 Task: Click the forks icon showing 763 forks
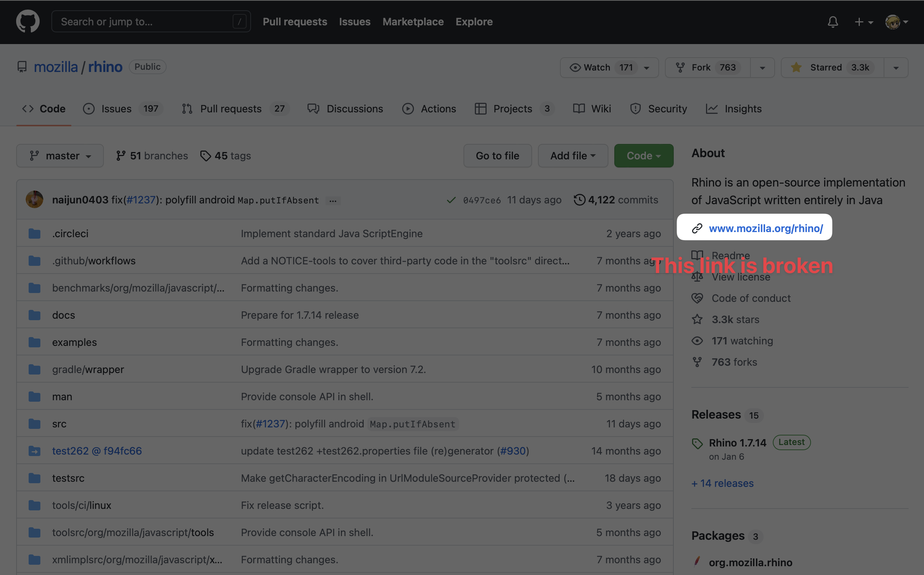697,362
